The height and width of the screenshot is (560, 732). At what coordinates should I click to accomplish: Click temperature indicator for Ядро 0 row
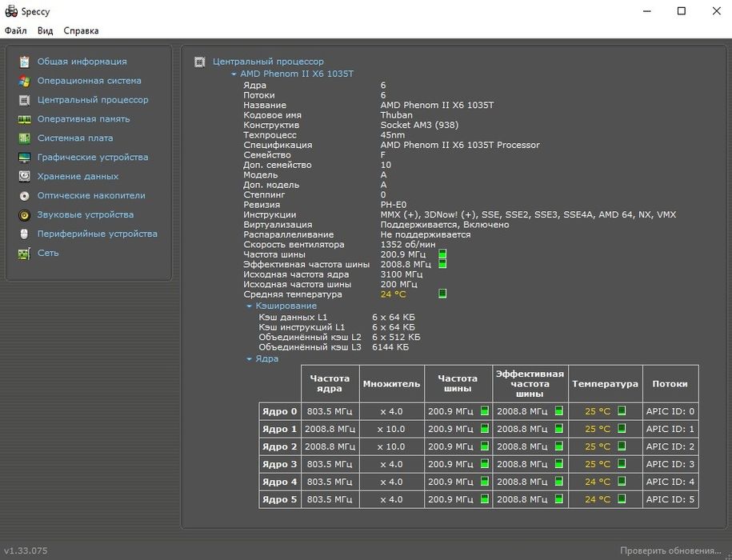[622, 411]
